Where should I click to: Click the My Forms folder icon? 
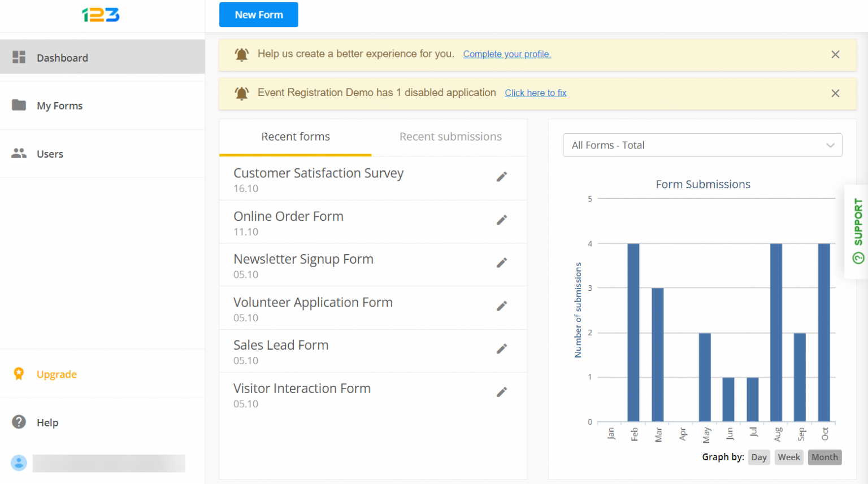(19, 105)
